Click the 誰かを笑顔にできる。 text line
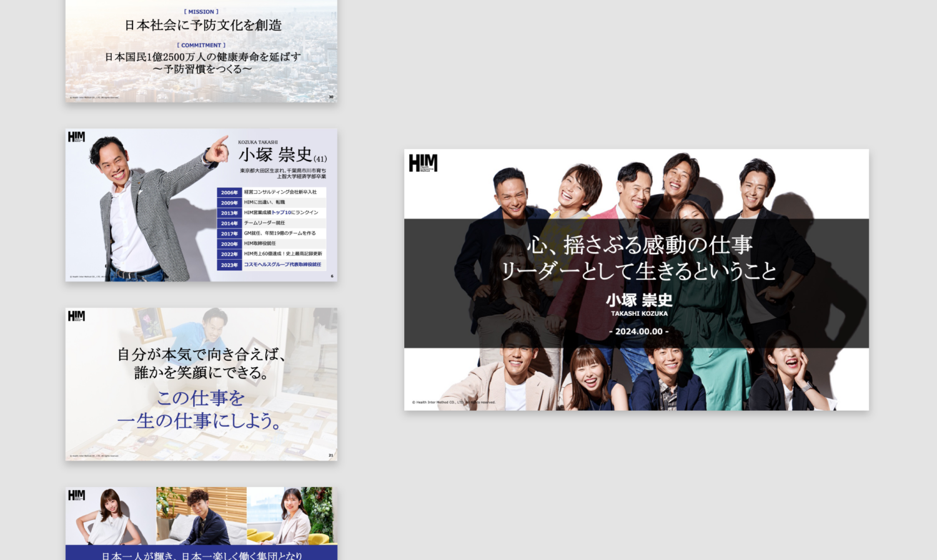Image resolution: width=937 pixels, height=560 pixels. click(201, 373)
